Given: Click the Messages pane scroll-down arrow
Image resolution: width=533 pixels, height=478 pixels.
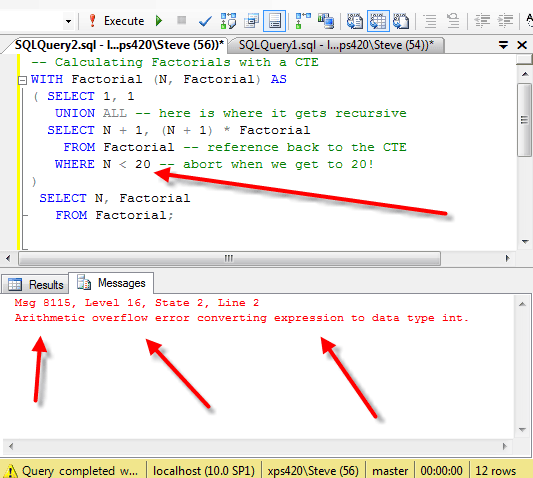Looking at the screenshot, I should [522, 429].
